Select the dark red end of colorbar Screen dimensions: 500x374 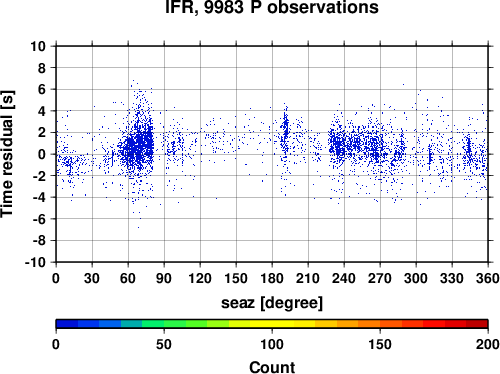(477, 324)
